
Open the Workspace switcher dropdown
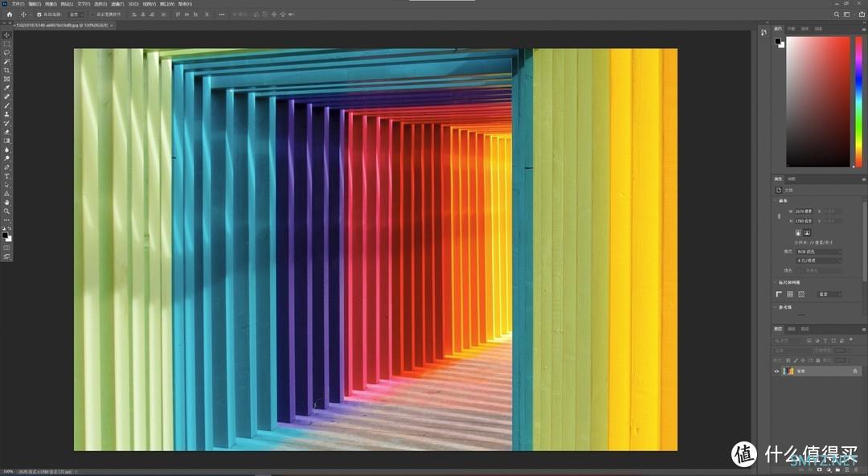click(x=847, y=14)
